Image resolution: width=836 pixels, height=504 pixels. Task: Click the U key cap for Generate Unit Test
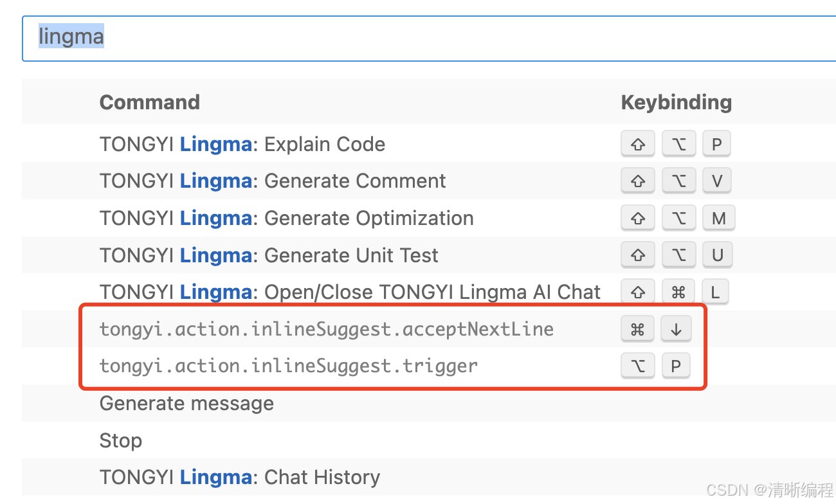click(718, 256)
